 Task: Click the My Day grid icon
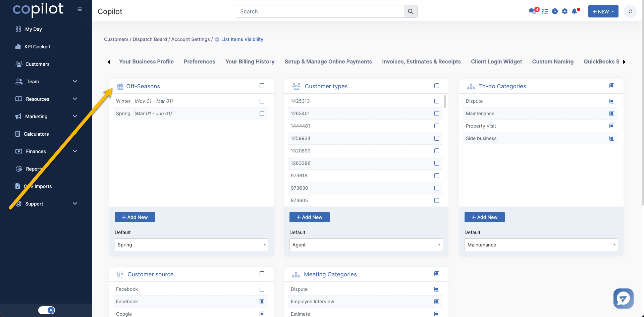(x=18, y=29)
